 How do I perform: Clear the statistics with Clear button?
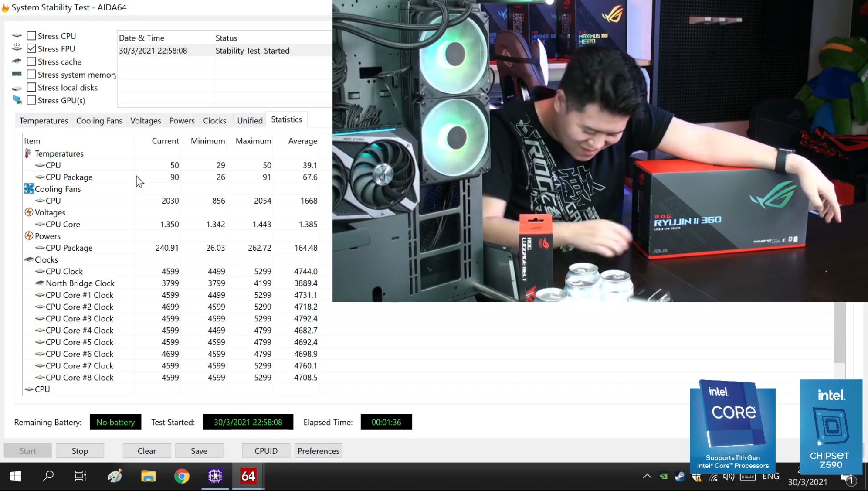pyautogui.click(x=147, y=451)
